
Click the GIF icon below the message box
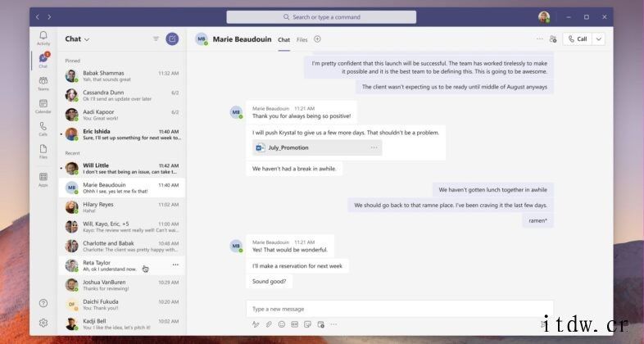(294, 324)
